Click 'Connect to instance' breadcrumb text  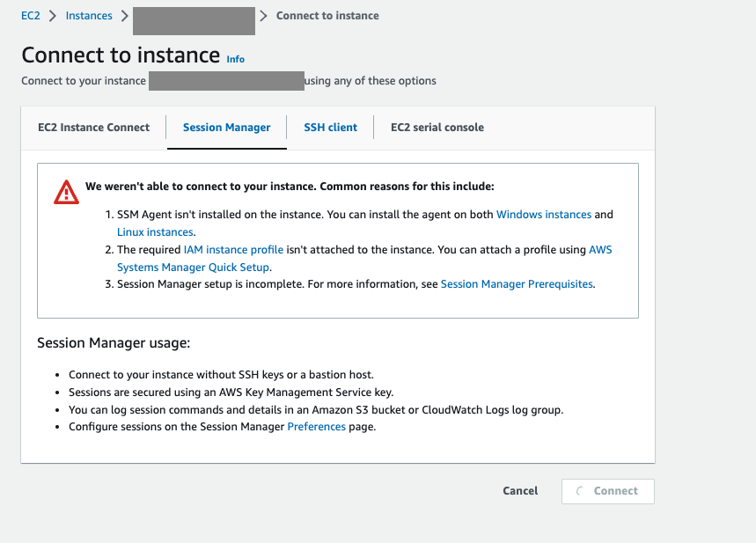point(327,16)
